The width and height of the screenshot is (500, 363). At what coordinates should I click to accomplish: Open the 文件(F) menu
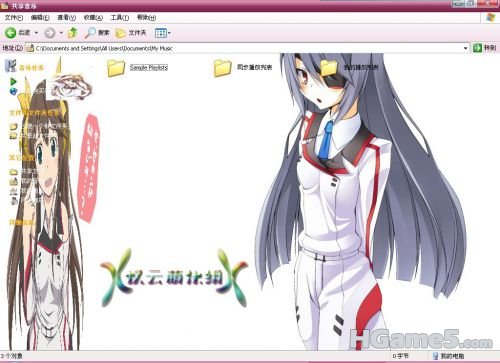pyautogui.click(x=13, y=17)
